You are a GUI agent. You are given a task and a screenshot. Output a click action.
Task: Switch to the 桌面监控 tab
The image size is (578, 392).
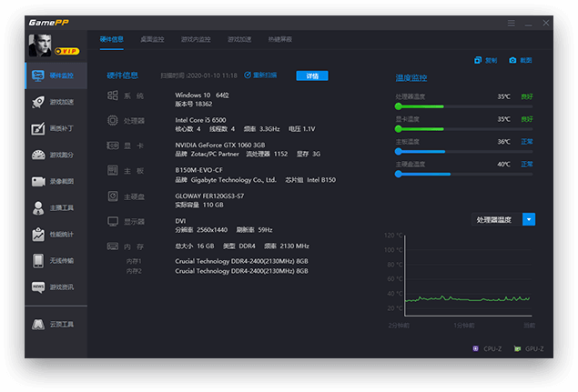click(153, 40)
